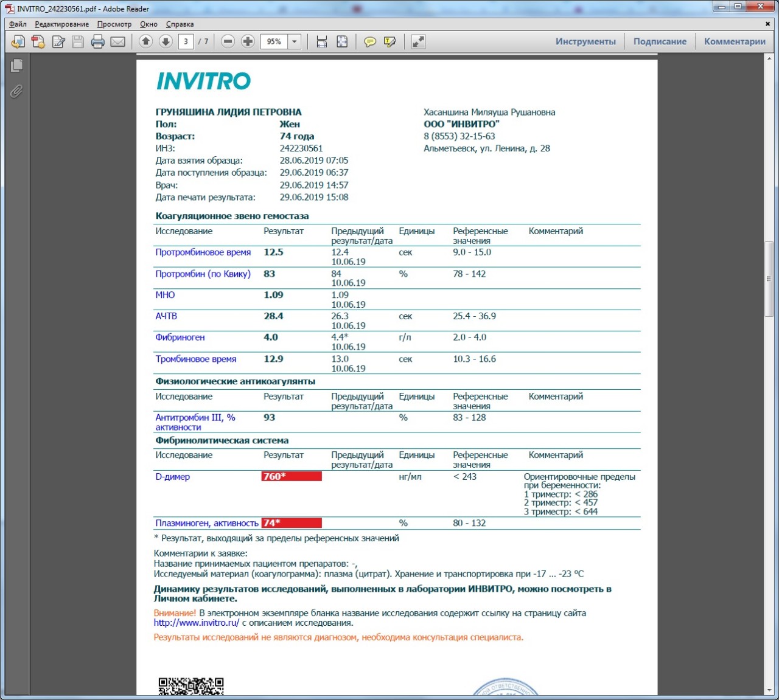
Task: Click patient name ГРУНЯШИНА ЛИДИЯ ПЕТРОВНА
Action: [228, 112]
